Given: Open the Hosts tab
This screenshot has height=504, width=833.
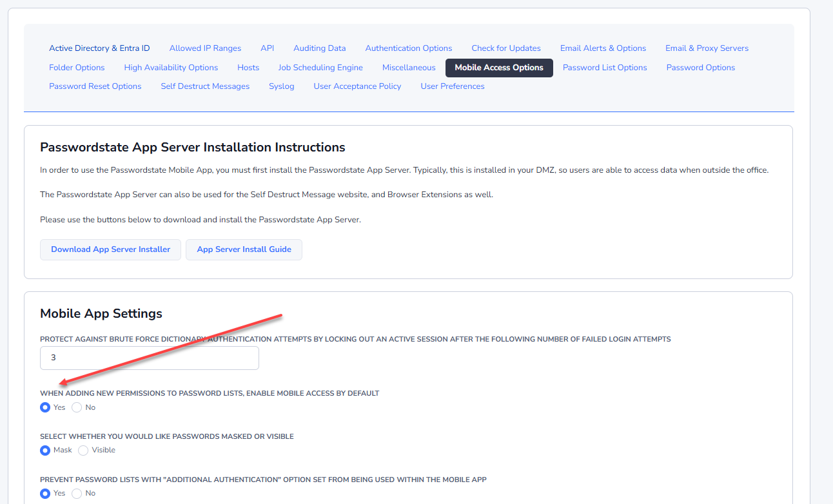Looking at the screenshot, I should click(x=248, y=68).
